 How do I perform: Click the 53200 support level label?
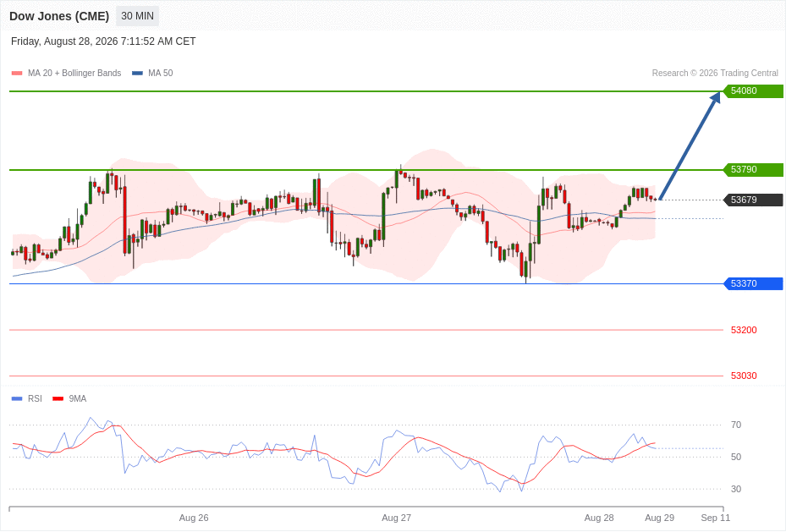(744, 330)
